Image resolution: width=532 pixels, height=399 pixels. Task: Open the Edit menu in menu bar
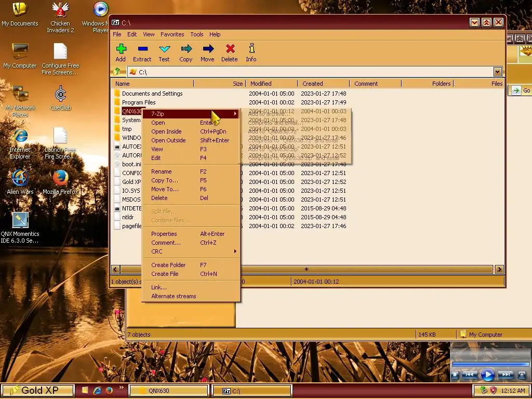click(x=132, y=34)
